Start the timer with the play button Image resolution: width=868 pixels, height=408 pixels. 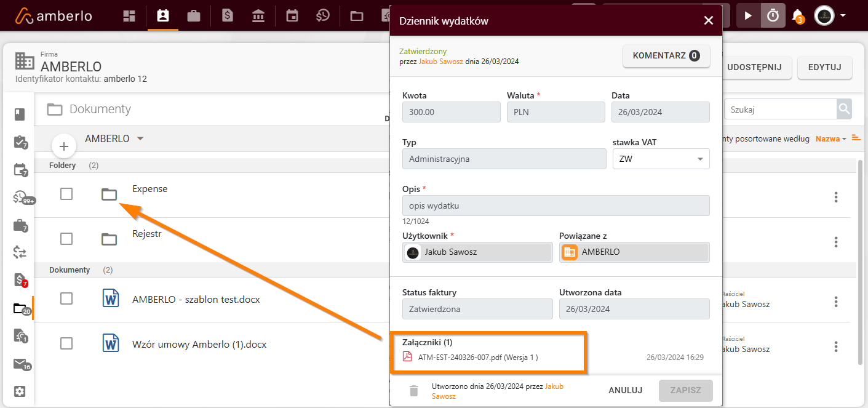[748, 15]
